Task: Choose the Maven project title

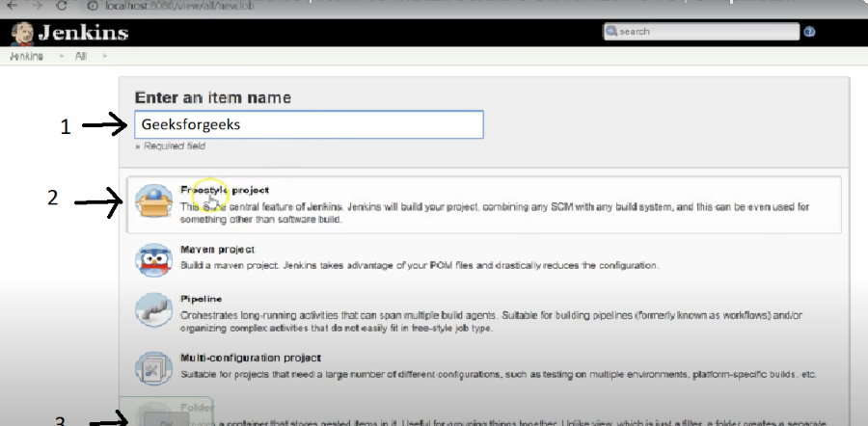Action: [x=218, y=250]
